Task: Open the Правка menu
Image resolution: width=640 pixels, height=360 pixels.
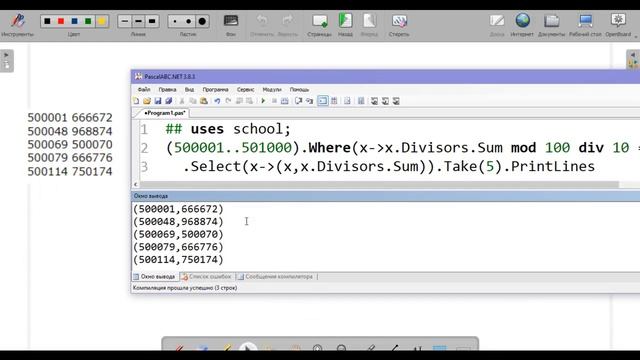Action: (x=167, y=89)
